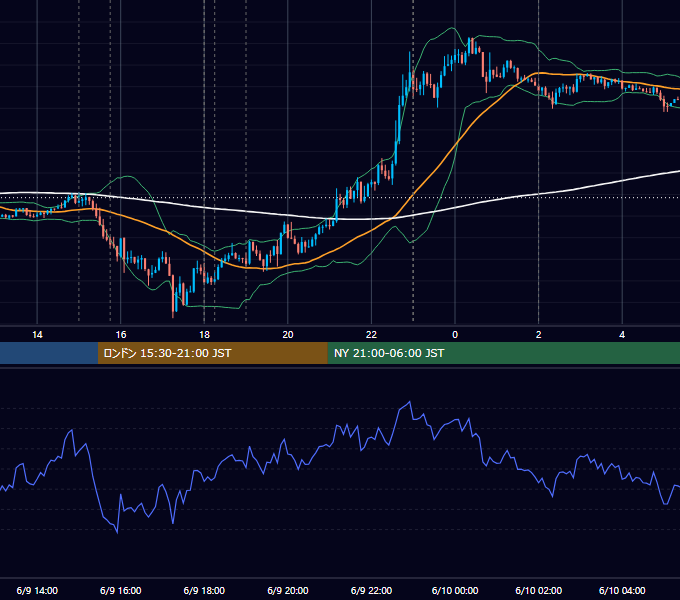Viewport: 680px width, 600px height.
Task: Click the 6/9 18:00 date label
Action: 204,590
